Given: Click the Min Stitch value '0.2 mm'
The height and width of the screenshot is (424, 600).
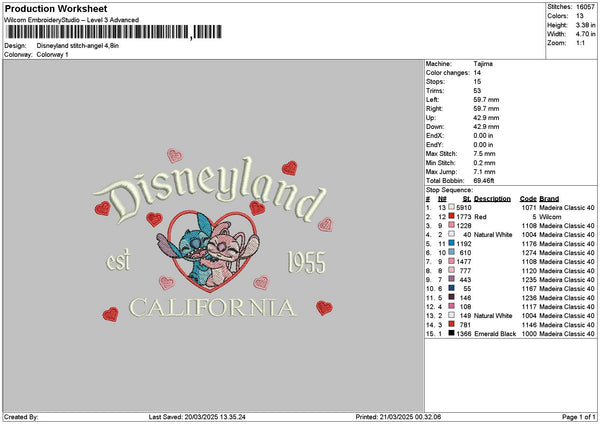Looking at the screenshot, I should (484, 163).
